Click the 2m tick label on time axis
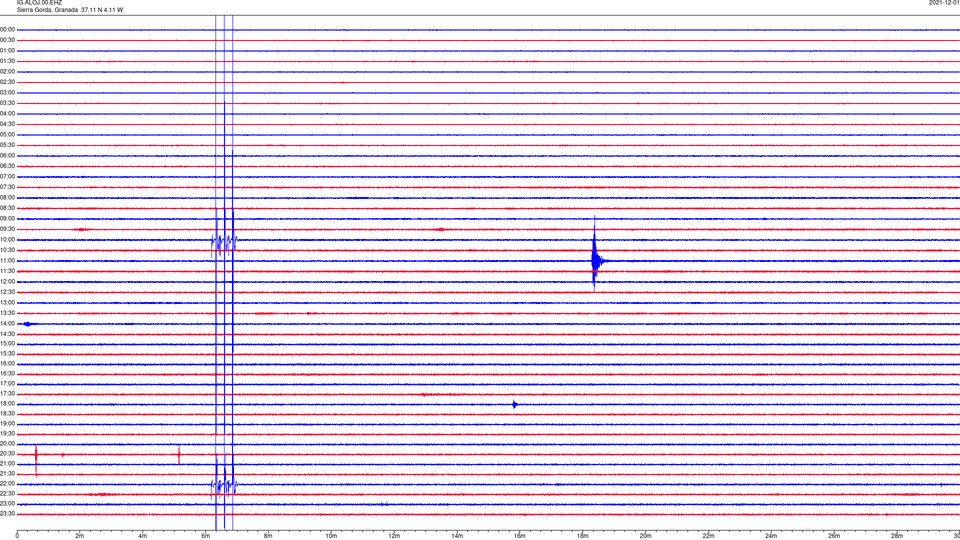 click(x=80, y=536)
